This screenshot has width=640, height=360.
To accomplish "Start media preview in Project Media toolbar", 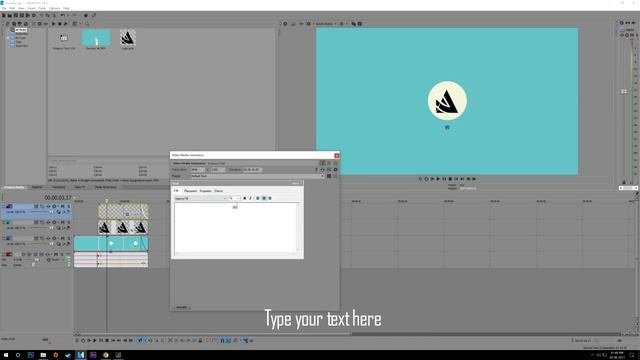I will [53, 24].
